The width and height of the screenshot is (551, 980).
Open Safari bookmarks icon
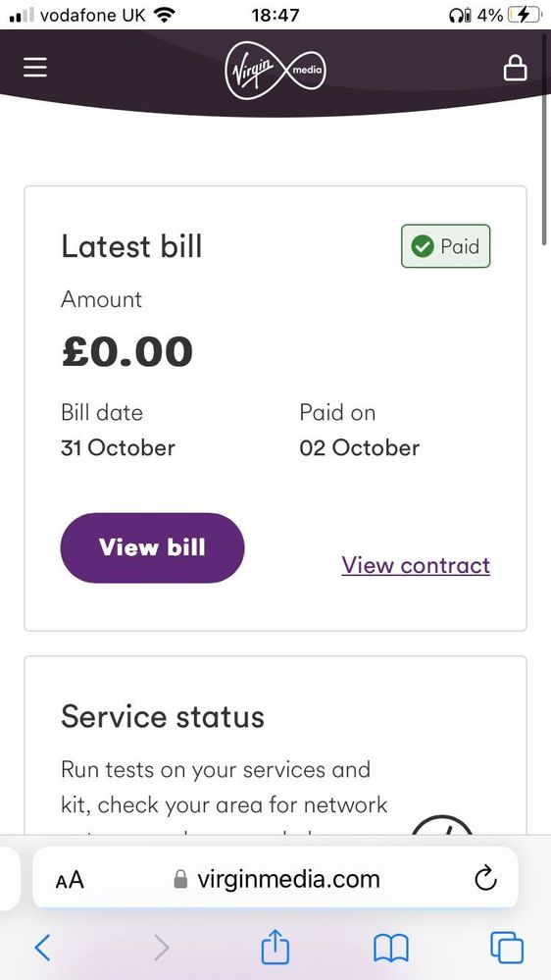pos(390,949)
